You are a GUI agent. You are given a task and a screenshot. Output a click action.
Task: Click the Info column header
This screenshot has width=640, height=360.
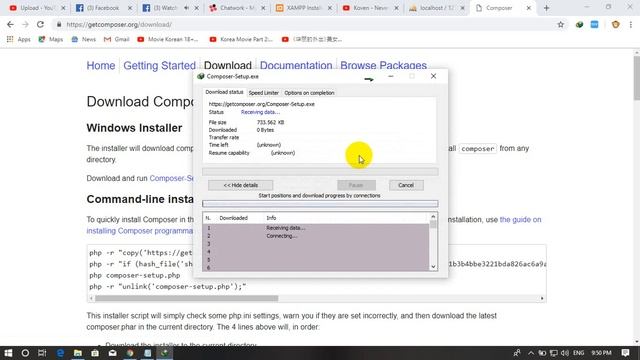pyautogui.click(x=271, y=218)
